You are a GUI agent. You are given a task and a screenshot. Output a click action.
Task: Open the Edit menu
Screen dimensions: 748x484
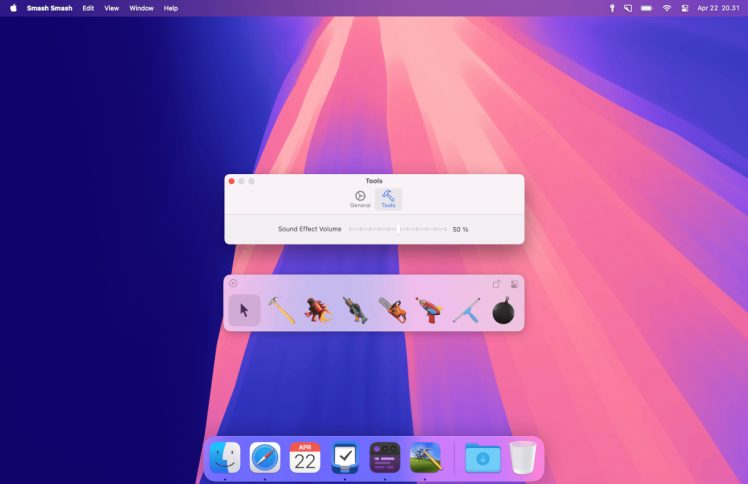(89, 8)
